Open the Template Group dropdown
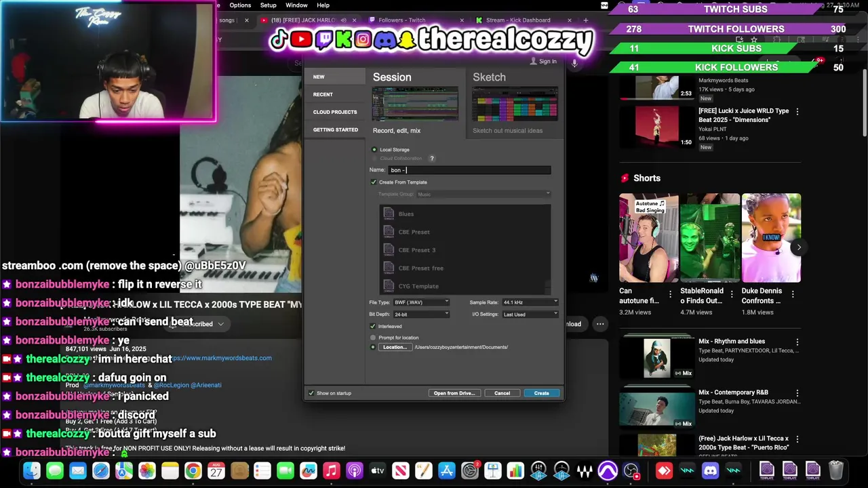Image resolution: width=868 pixels, height=488 pixels. (483, 195)
